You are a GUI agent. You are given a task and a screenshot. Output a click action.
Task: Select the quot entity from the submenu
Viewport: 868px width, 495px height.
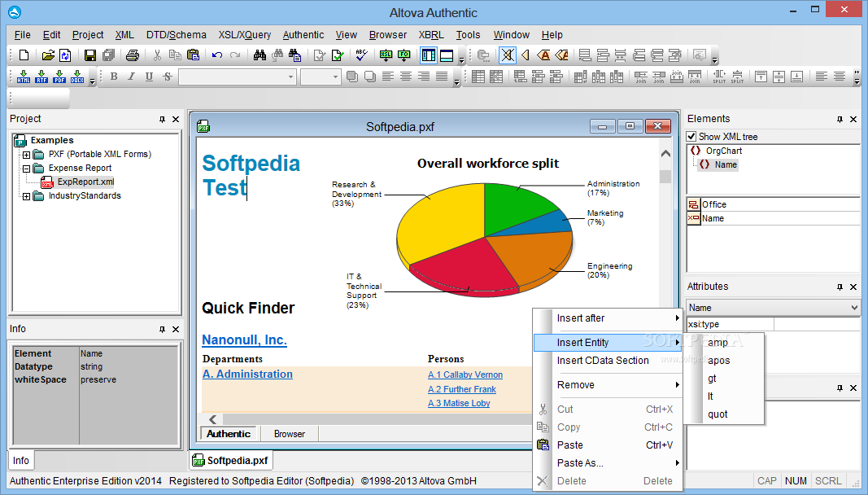(x=724, y=414)
